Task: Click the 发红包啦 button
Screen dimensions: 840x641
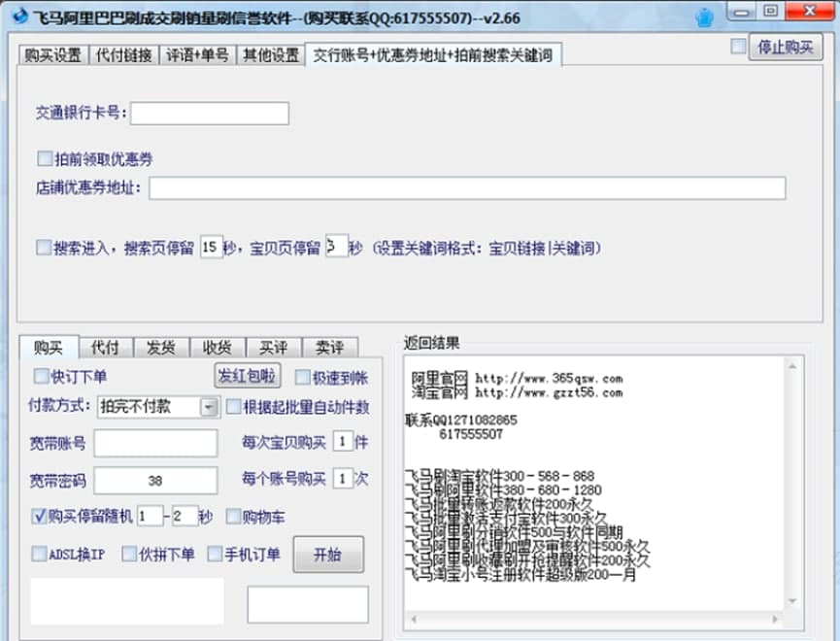Action: click(247, 376)
